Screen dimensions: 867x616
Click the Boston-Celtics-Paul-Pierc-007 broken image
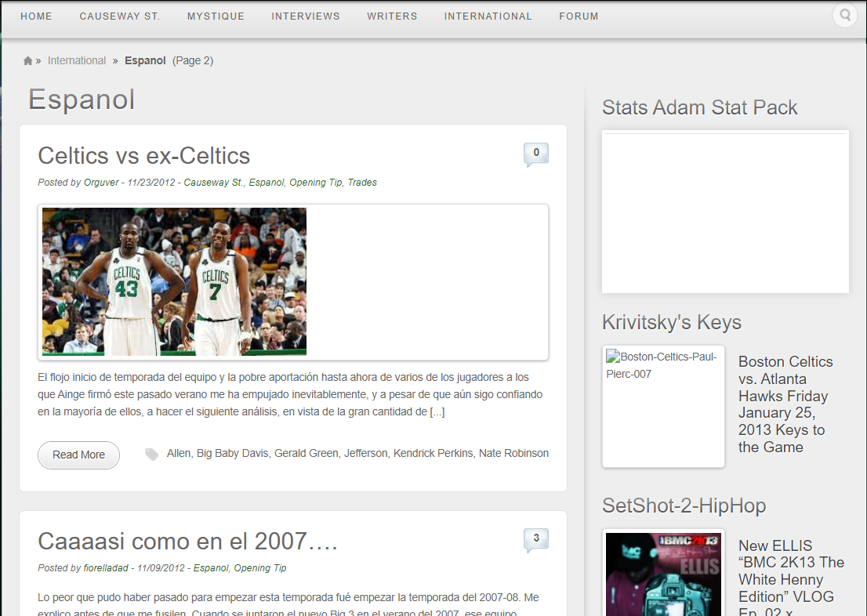click(x=663, y=407)
